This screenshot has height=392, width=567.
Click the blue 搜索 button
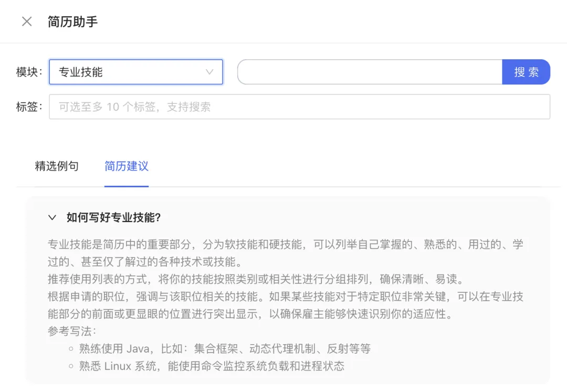point(526,72)
